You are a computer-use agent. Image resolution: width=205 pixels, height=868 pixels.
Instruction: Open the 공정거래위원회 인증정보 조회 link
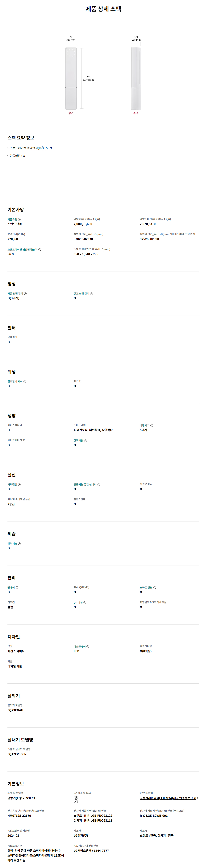click(168, 798)
